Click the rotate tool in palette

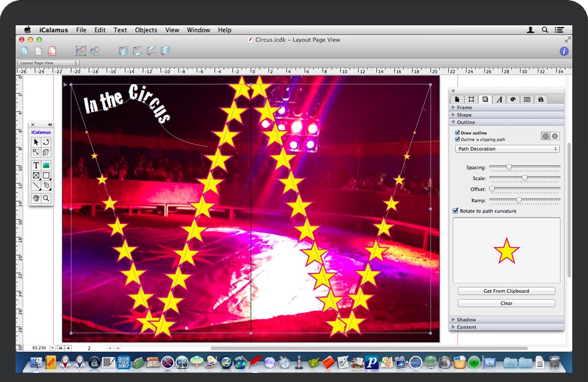coord(46,142)
